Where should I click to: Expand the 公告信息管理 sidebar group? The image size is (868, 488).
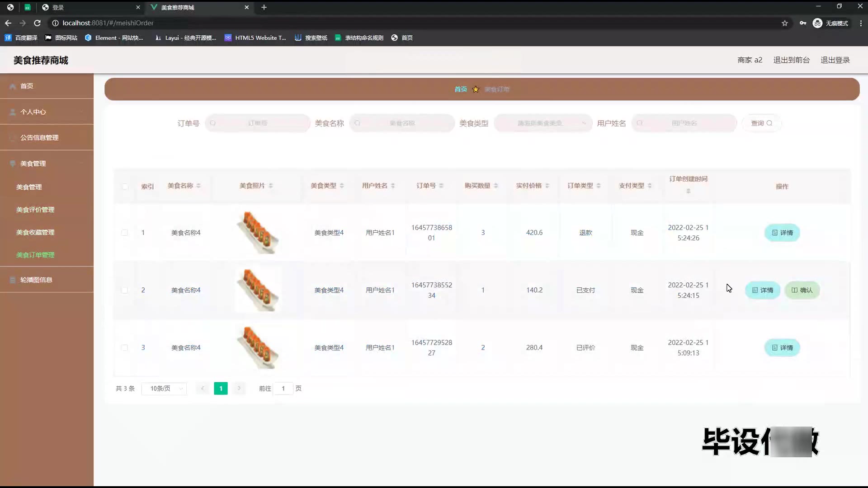(47, 138)
